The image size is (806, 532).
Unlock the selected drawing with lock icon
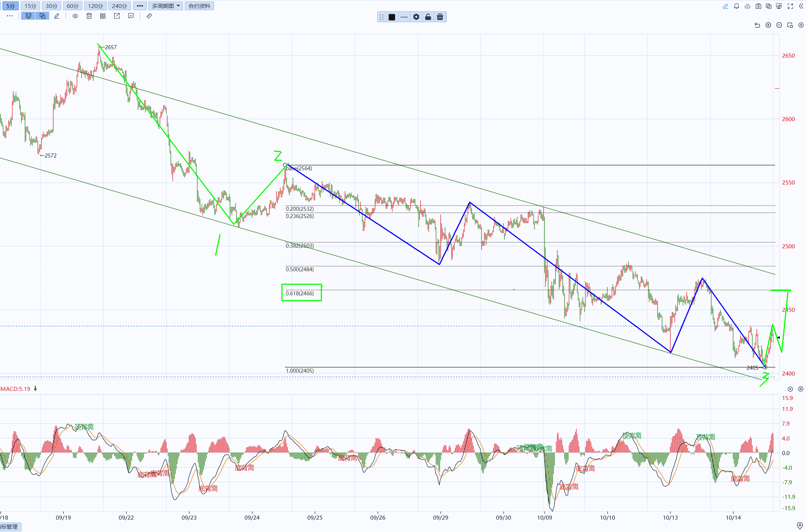click(x=428, y=17)
